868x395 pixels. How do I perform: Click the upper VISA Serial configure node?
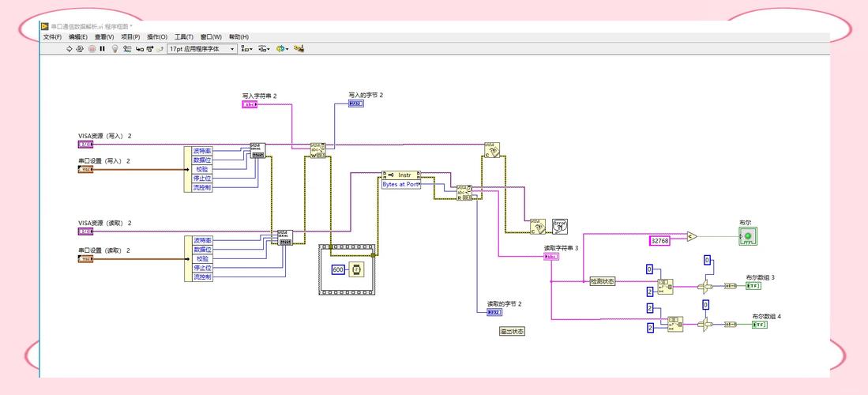pyautogui.click(x=258, y=151)
